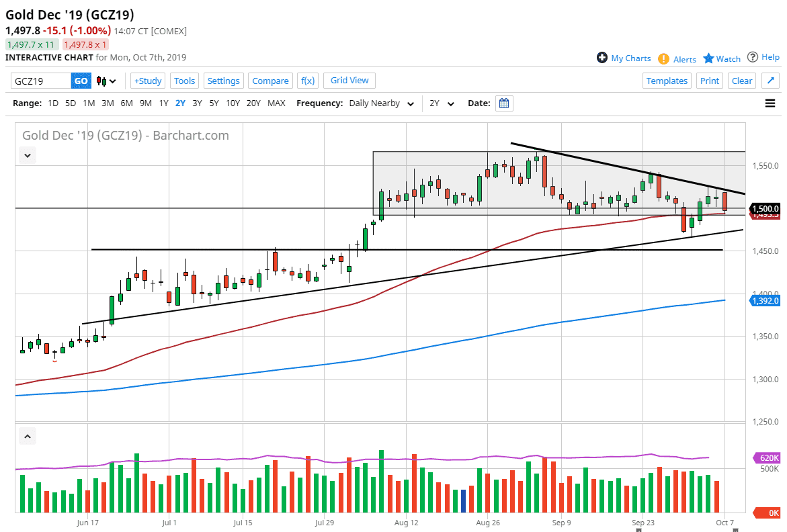Open the f(x) expression tool
The width and height of the screenshot is (787, 532).
click(x=308, y=81)
